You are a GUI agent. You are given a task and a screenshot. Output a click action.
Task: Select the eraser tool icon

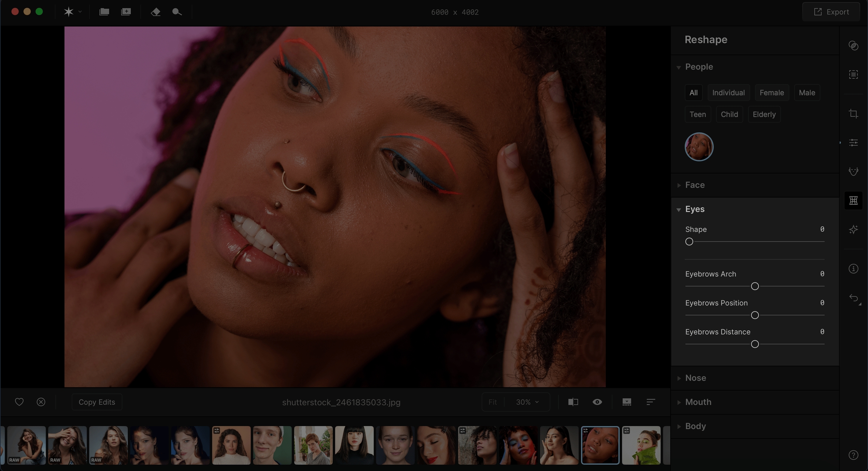coord(156,12)
